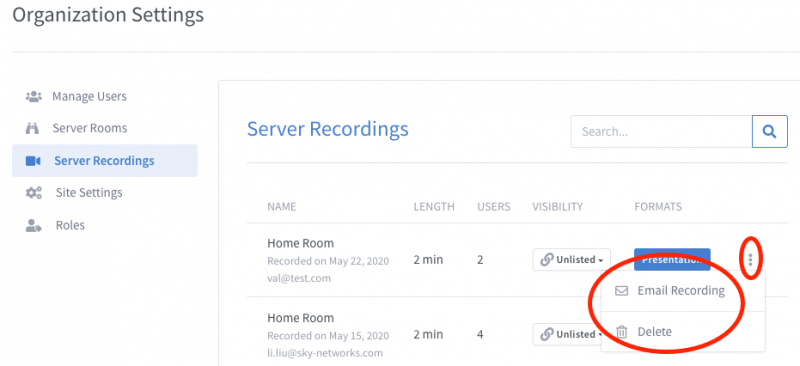Open Presentation format of May 22 recording
The width and height of the screenshot is (800, 366).
(x=672, y=259)
